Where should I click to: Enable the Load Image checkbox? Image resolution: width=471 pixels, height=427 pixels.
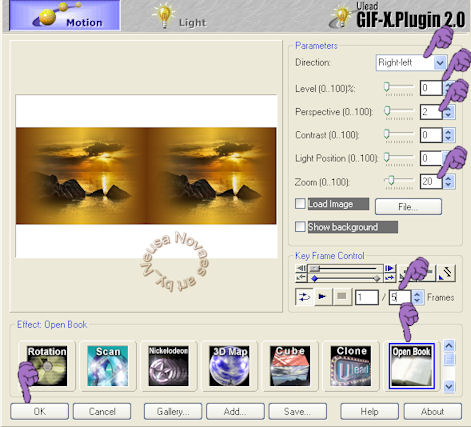[300, 203]
